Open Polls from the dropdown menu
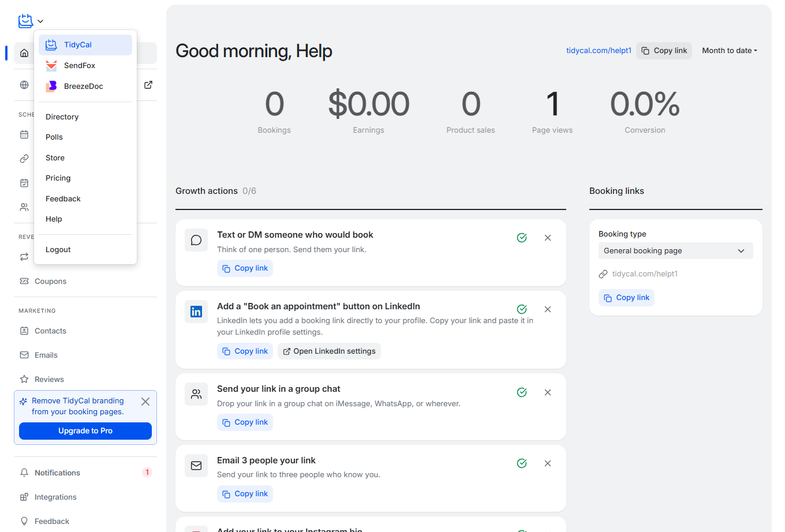785x532 pixels. pos(85,137)
